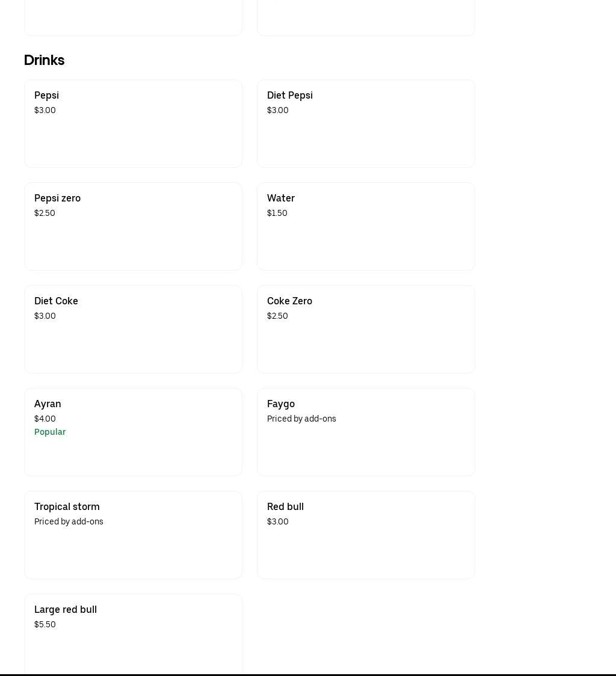Click the Popular tag under Ayran

[x=50, y=432]
